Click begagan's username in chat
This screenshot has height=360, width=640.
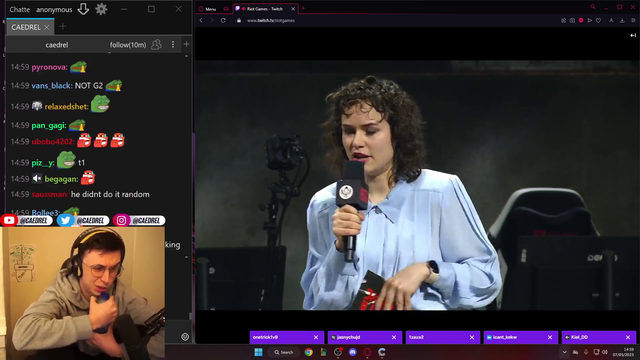pyautogui.click(x=61, y=179)
